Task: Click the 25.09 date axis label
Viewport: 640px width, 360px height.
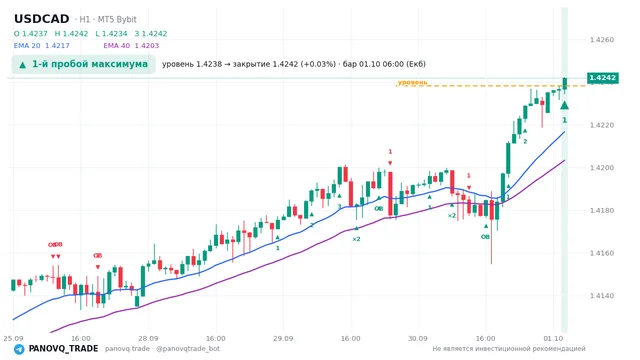Action: (x=13, y=338)
